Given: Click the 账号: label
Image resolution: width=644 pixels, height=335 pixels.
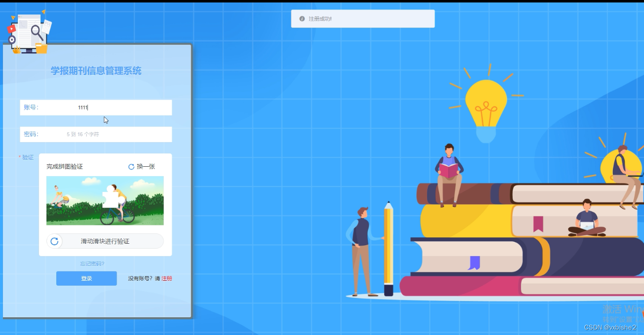Looking at the screenshot, I should [31, 108].
